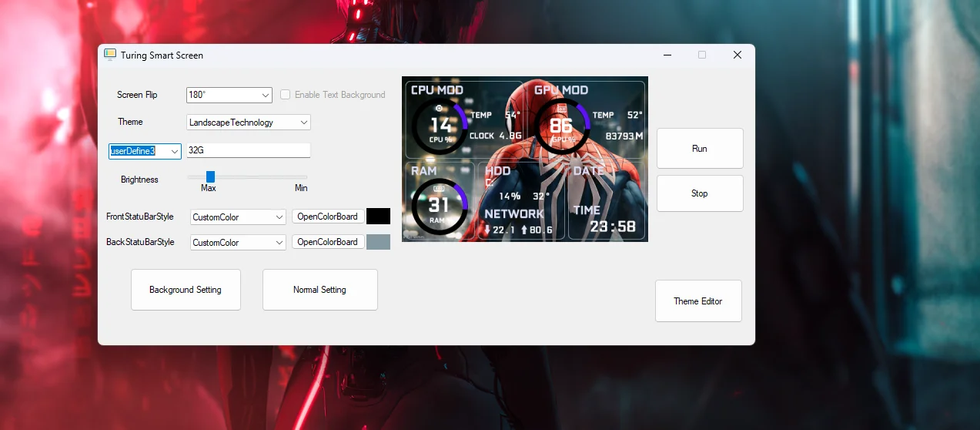Open the Theme dropdown LandscapeTechnology
Viewport: 980px width, 430px height.
point(249,123)
